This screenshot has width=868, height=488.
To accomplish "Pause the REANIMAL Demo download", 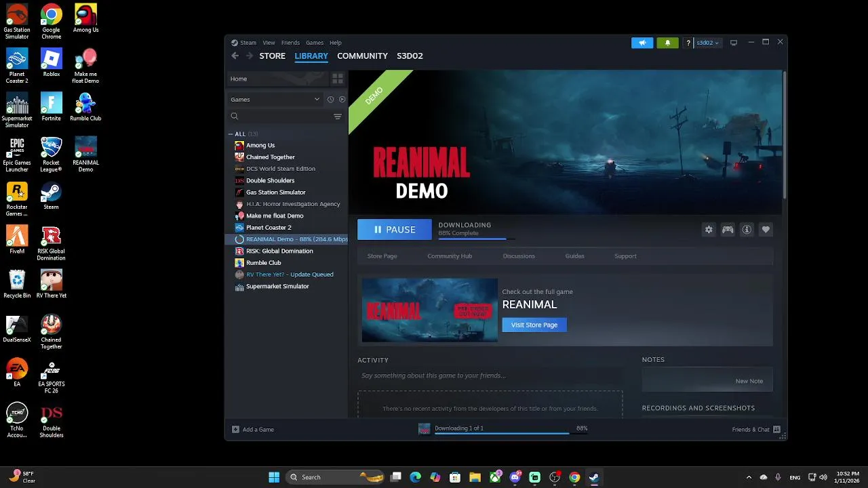I will pyautogui.click(x=395, y=230).
